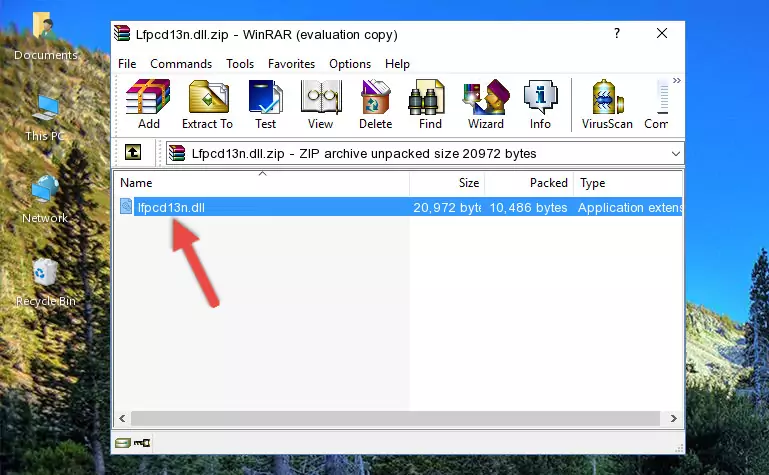This screenshot has width=769, height=475.
Task: Click the Application extension type cell
Action: [630, 207]
